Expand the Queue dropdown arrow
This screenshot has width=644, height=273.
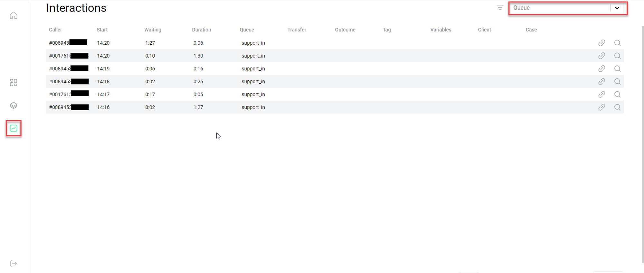[x=617, y=8]
